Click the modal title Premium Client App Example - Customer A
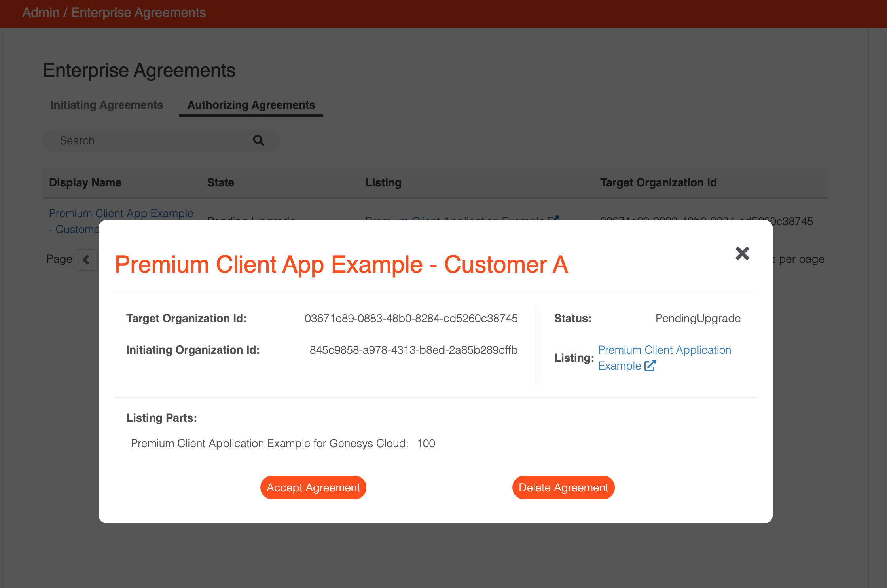The image size is (887, 588). [341, 264]
